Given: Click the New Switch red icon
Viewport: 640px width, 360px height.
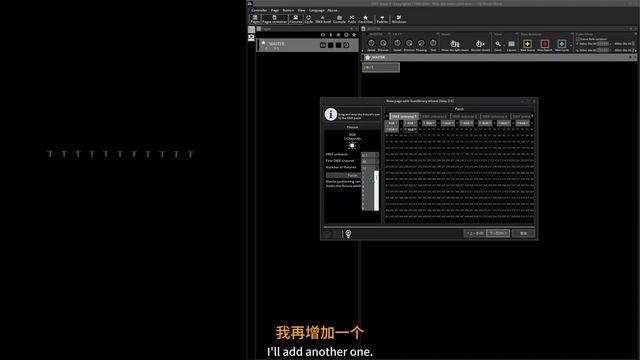Looking at the screenshot, I should 544,44.
